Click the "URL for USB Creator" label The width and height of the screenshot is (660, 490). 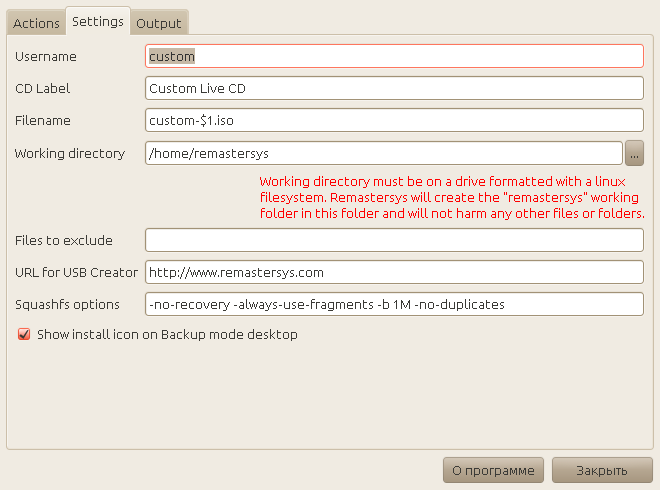[x=76, y=272]
